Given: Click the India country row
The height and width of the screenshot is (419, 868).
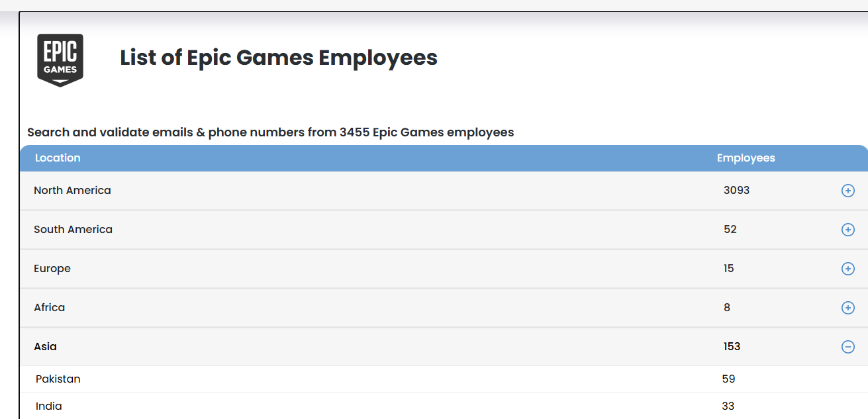Looking at the screenshot, I should (444, 406).
